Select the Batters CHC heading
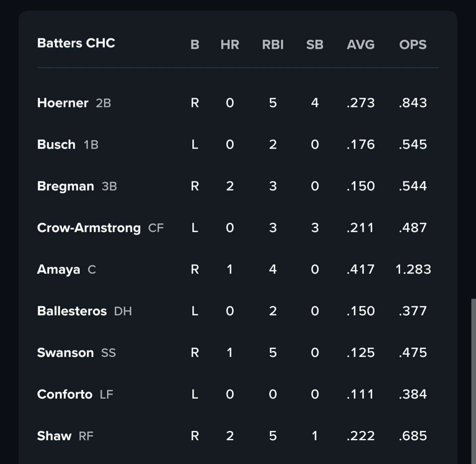The height and width of the screenshot is (464, 476). [x=76, y=43]
